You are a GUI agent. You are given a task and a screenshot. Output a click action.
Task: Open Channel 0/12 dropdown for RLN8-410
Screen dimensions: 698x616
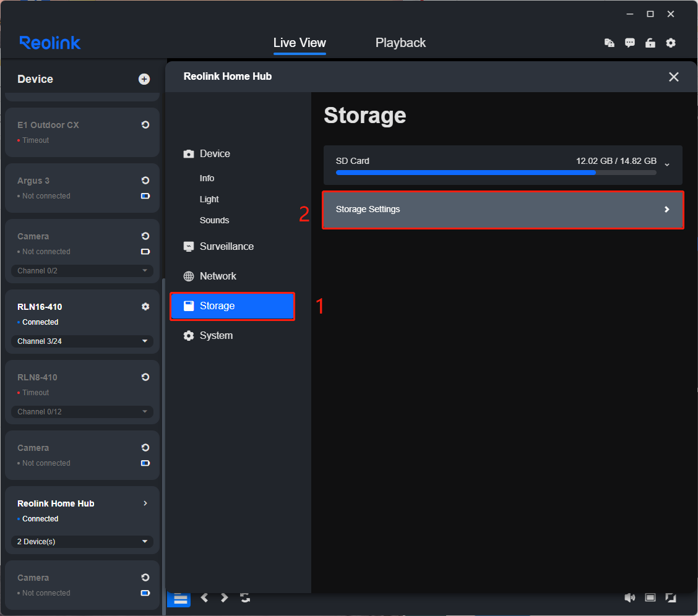[x=82, y=412]
